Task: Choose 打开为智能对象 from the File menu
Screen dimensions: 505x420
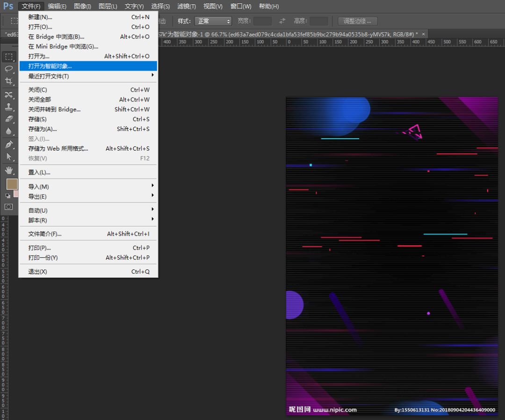Action: tap(50, 66)
